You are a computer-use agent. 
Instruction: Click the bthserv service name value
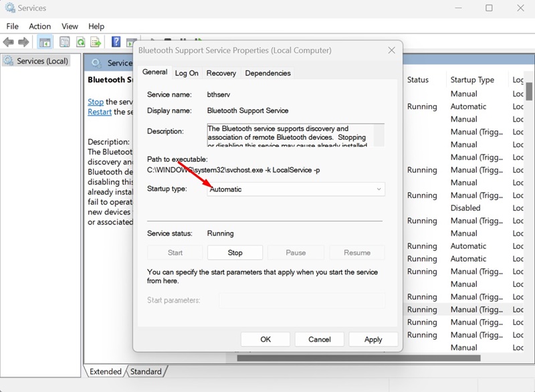[x=219, y=94]
